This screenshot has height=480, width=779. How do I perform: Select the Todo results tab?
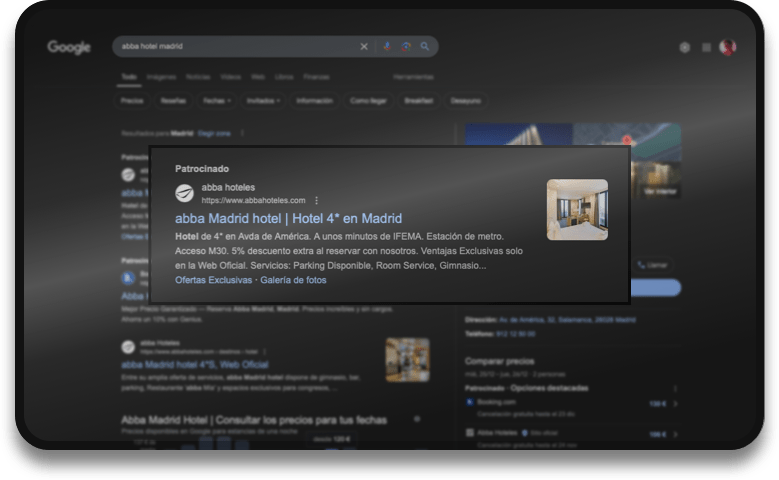pos(129,77)
